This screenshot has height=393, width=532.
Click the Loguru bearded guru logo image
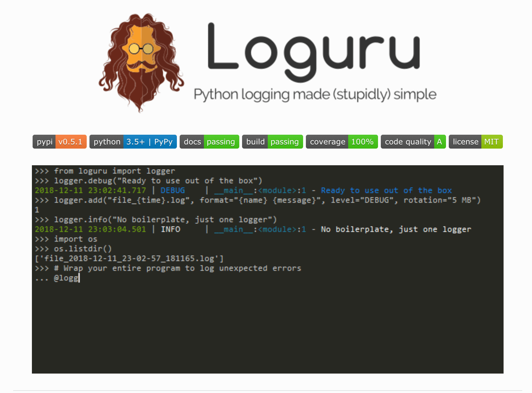(141, 63)
